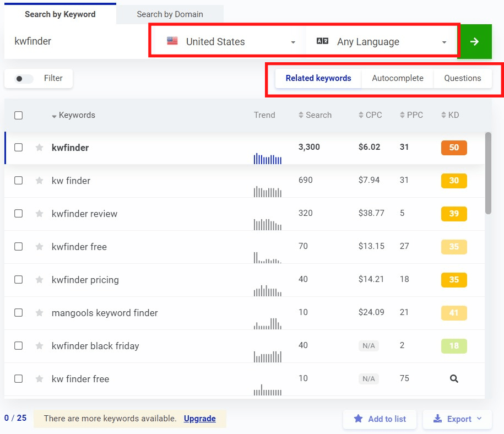Star the kw finder keyword
The height and width of the screenshot is (434, 504).
(39, 181)
